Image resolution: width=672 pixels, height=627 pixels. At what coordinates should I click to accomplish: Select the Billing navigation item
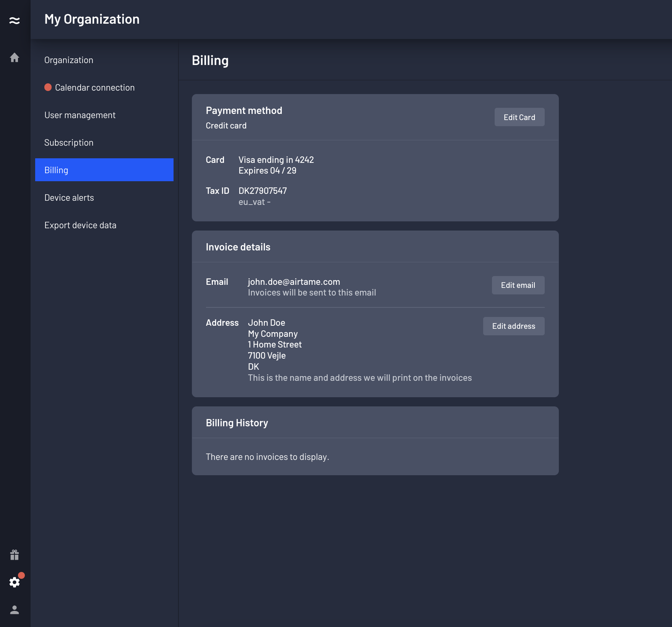[x=56, y=170]
